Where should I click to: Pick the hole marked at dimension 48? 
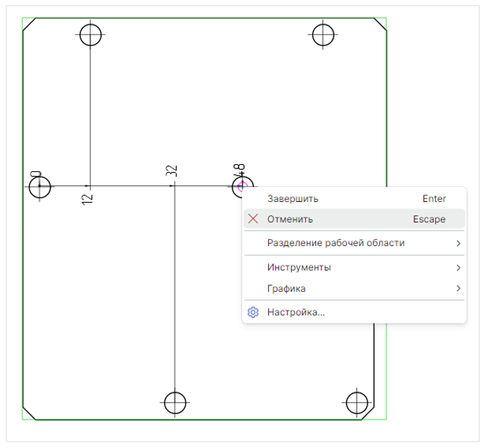(x=241, y=187)
